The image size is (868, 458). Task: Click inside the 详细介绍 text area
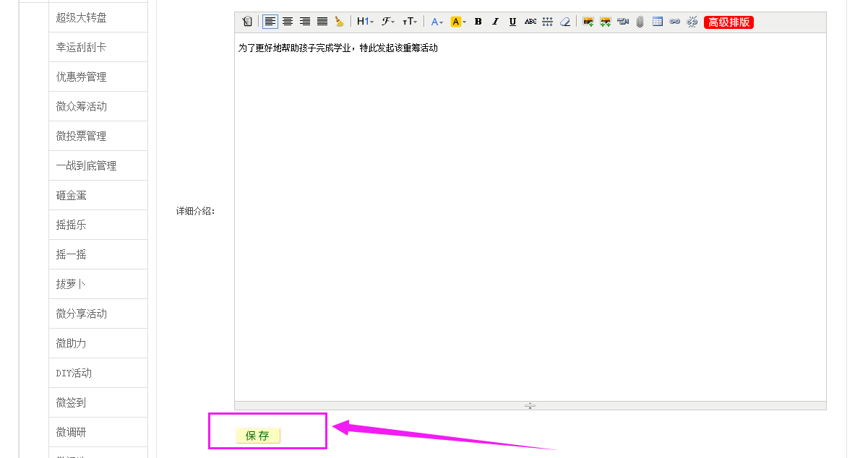point(530,217)
